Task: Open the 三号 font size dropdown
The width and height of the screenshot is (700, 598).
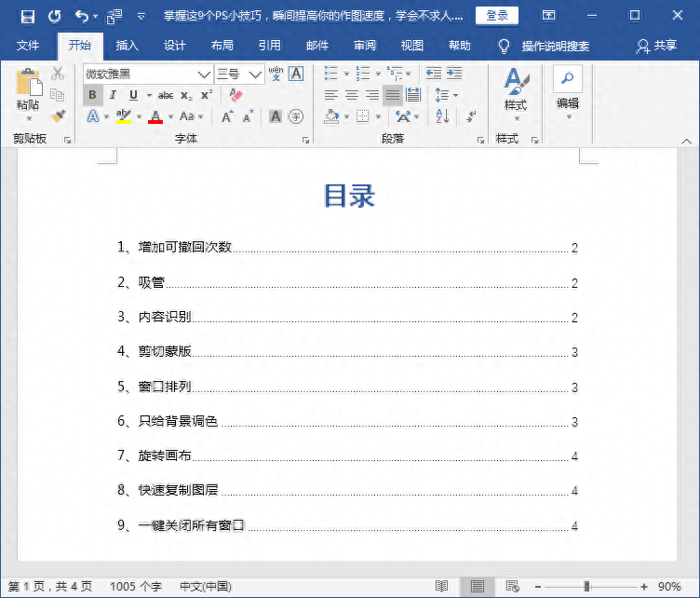Action: [x=255, y=75]
